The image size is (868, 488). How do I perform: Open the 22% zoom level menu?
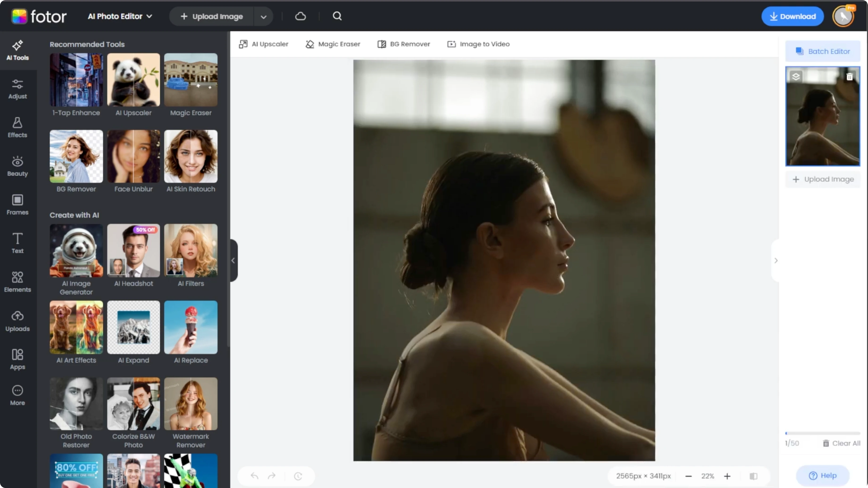click(708, 476)
